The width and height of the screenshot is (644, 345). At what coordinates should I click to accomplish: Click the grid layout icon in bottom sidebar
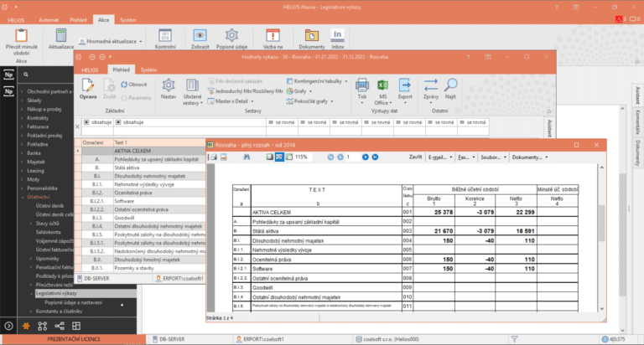[76, 326]
